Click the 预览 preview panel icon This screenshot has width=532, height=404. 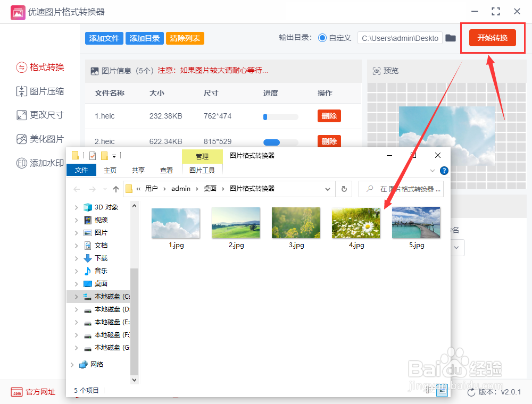coord(377,70)
